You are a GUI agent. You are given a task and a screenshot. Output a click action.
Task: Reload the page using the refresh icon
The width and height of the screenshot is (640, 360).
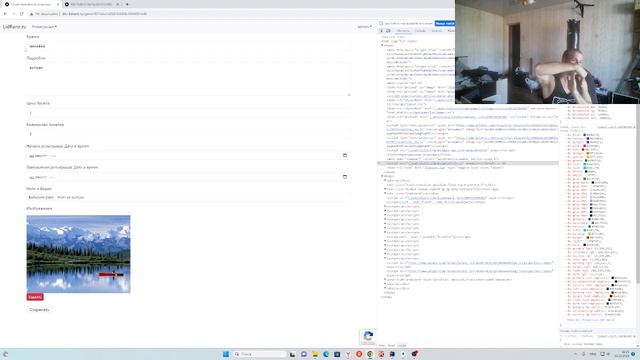click(x=22, y=14)
